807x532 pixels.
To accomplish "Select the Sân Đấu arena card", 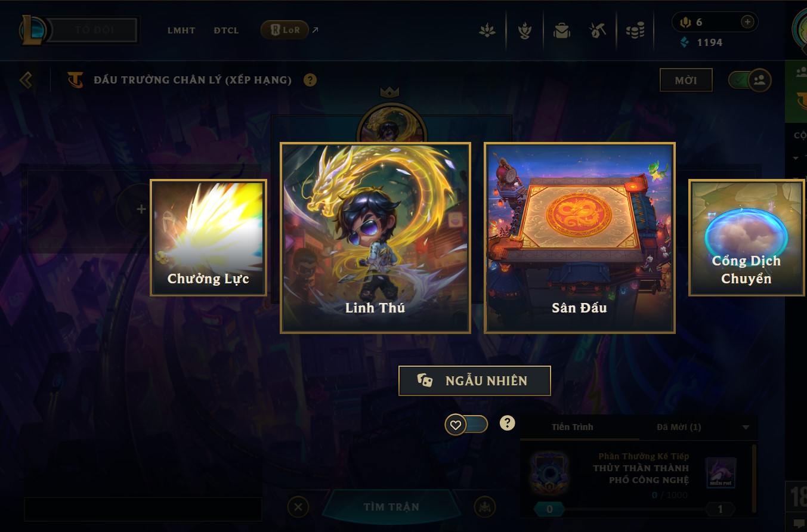I will (580, 237).
